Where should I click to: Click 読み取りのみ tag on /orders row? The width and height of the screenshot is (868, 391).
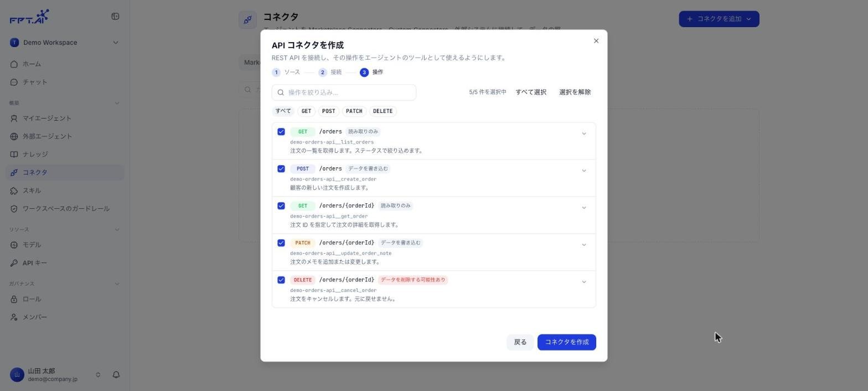point(363,132)
